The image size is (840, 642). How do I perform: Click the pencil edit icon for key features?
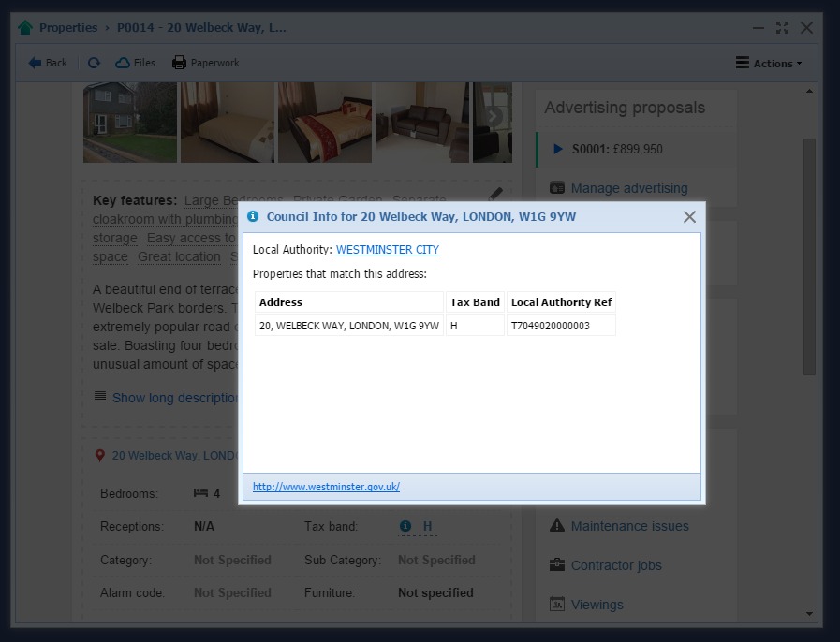pyautogui.click(x=495, y=195)
